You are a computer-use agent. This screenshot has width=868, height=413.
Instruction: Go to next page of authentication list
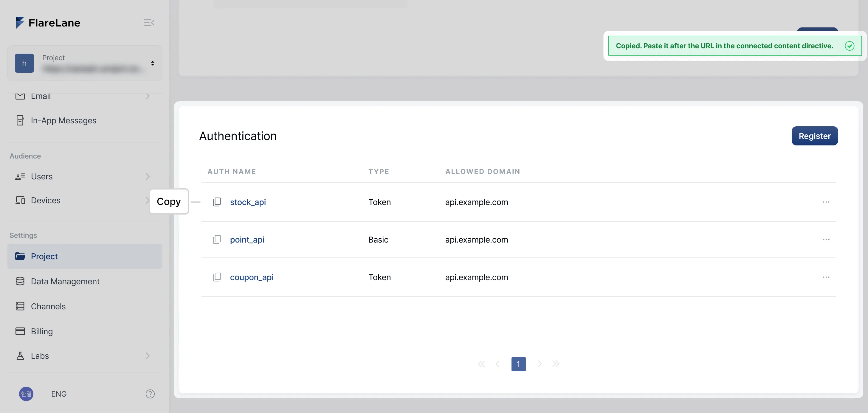[540, 364]
